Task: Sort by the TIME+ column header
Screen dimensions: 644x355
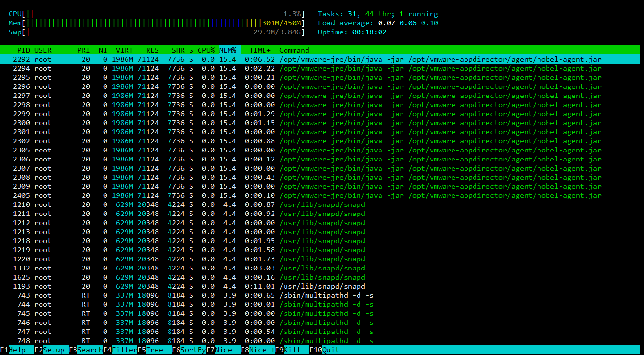Action: tap(260, 50)
